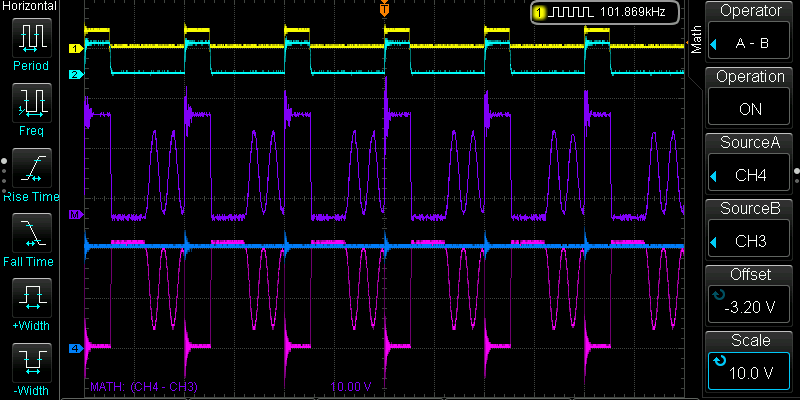
Task: Click the channel 1 yellow marker
Action: (76, 49)
